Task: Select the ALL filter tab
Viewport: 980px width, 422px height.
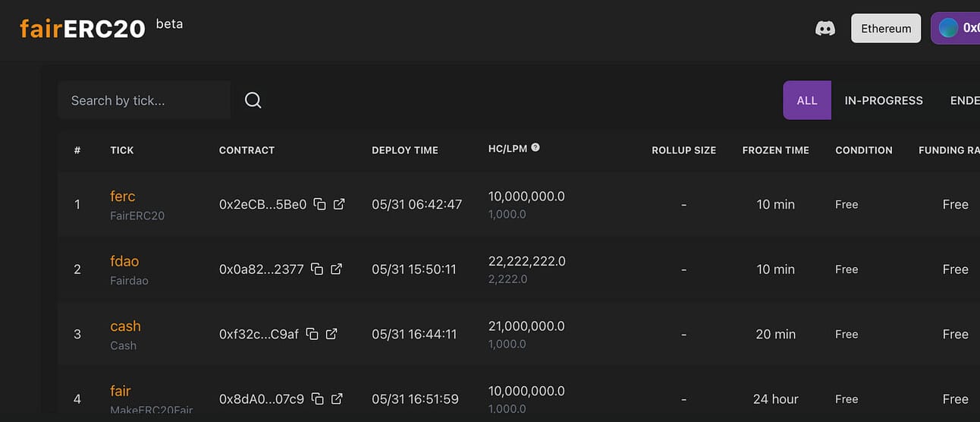Action: (807, 100)
